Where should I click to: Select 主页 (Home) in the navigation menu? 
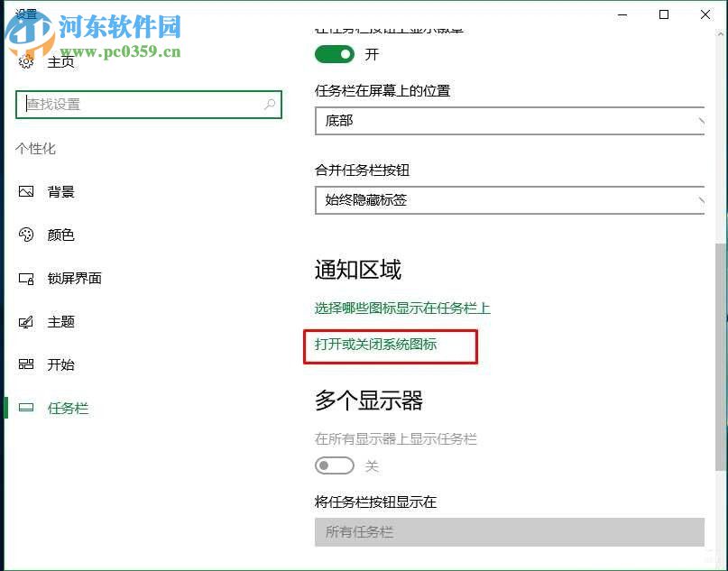point(60,61)
